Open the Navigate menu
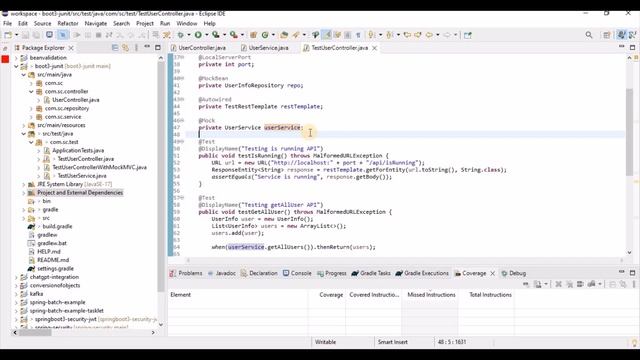 [x=96, y=24]
